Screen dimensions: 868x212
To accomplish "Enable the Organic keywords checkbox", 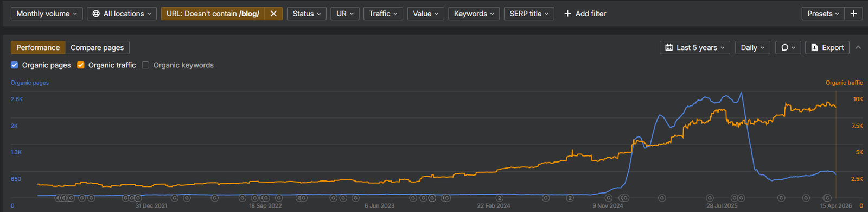I will [x=145, y=65].
